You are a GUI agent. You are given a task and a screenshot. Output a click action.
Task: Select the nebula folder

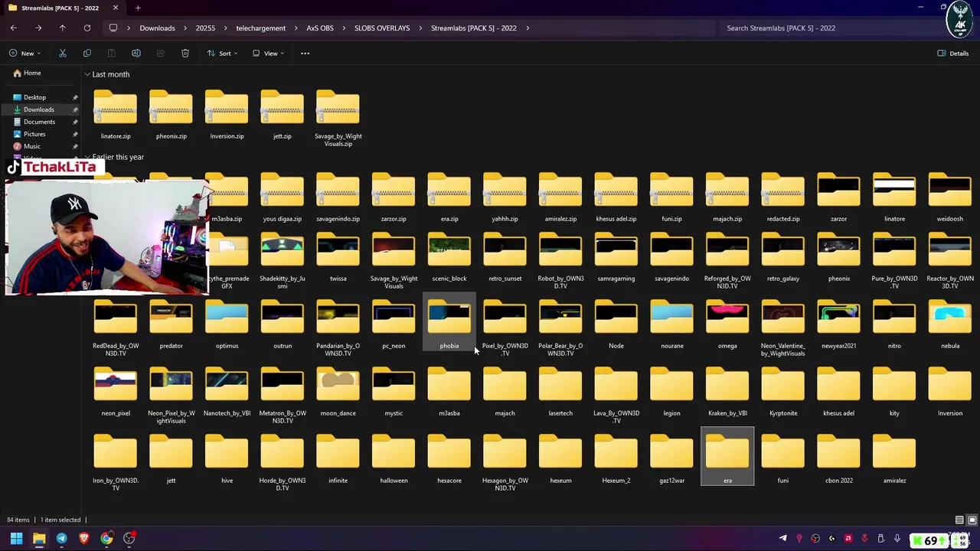click(x=950, y=324)
